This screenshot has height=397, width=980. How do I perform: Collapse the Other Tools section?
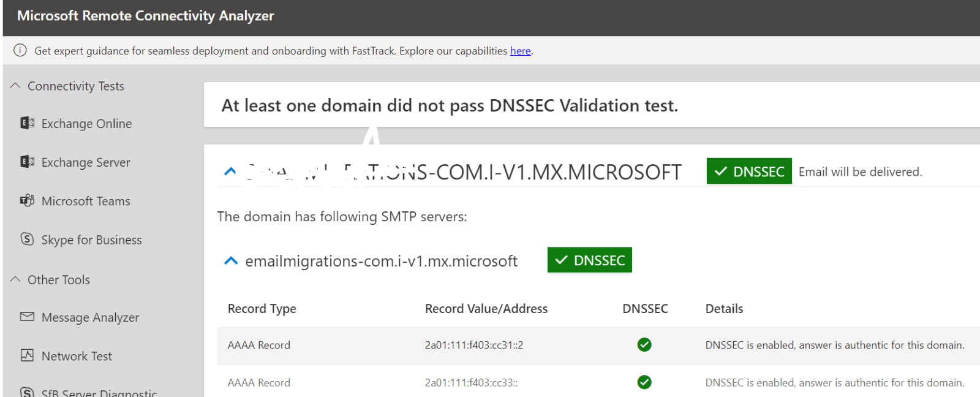(x=15, y=279)
